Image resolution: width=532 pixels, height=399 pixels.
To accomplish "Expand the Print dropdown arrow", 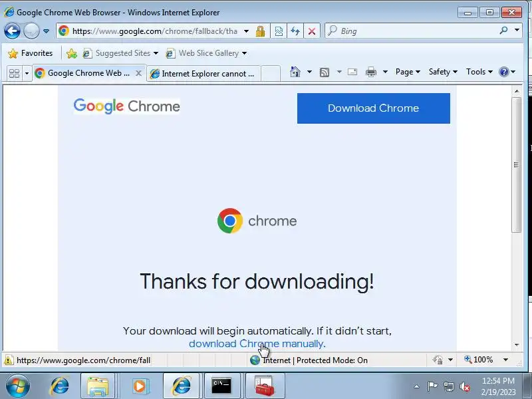I will pos(385,72).
